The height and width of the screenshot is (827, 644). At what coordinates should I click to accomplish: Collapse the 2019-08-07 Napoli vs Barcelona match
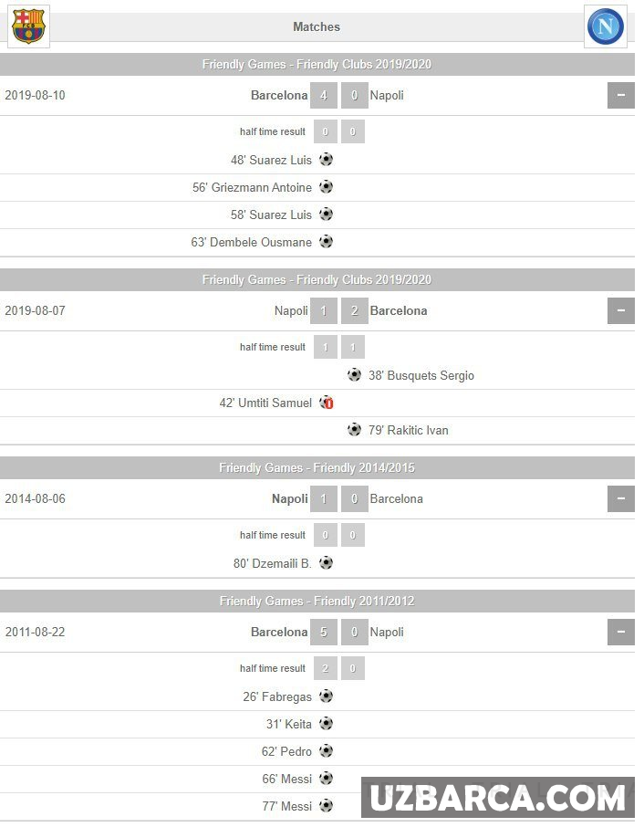[x=620, y=310]
